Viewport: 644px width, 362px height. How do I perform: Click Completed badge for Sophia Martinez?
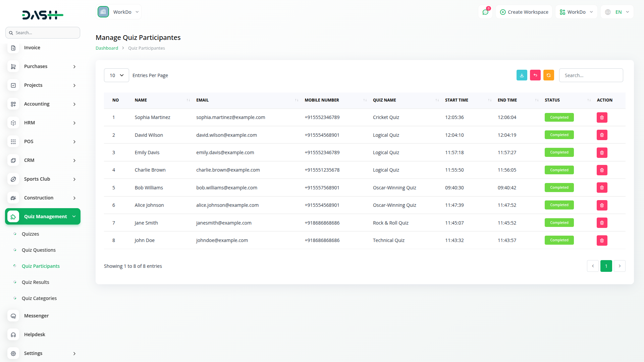click(559, 117)
